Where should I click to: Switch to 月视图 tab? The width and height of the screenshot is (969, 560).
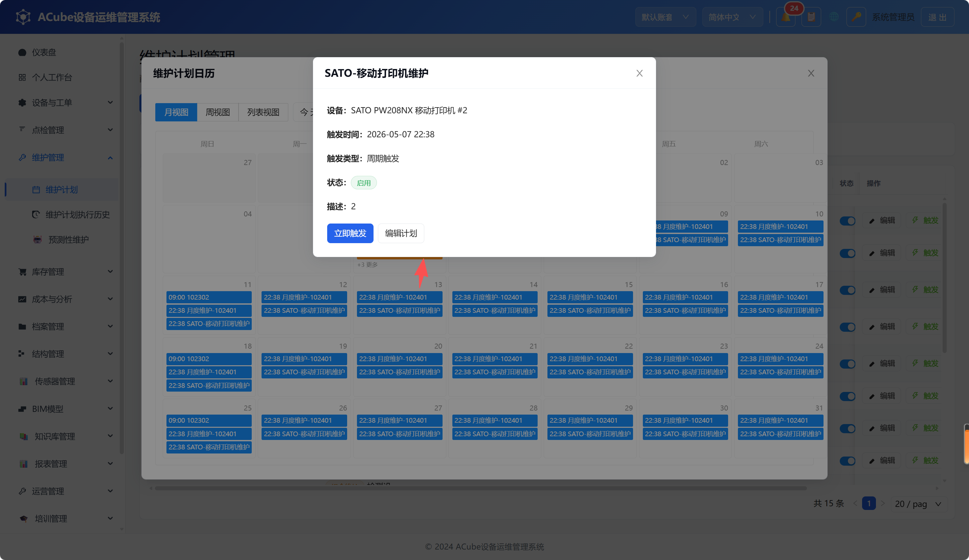pyautogui.click(x=176, y=112)
